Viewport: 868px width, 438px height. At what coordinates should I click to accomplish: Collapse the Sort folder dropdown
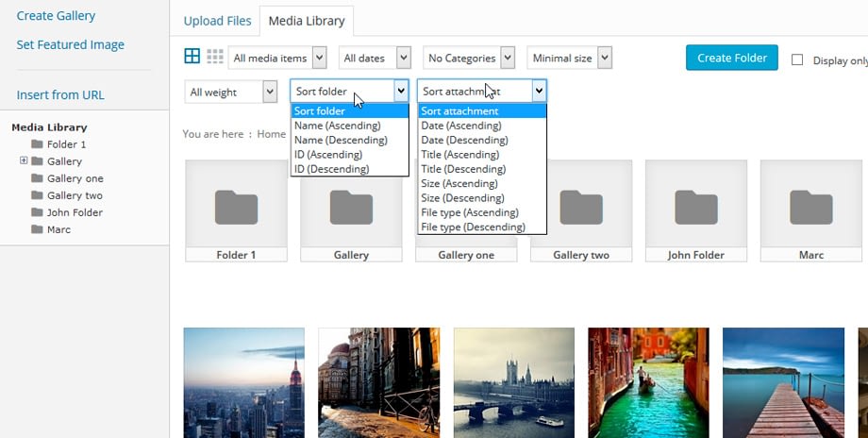349,91
